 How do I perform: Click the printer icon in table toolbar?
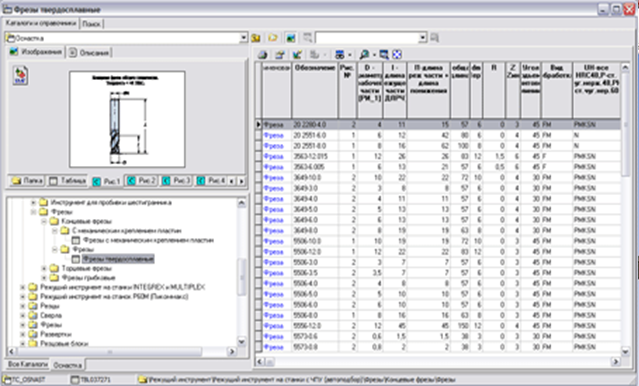263,54
